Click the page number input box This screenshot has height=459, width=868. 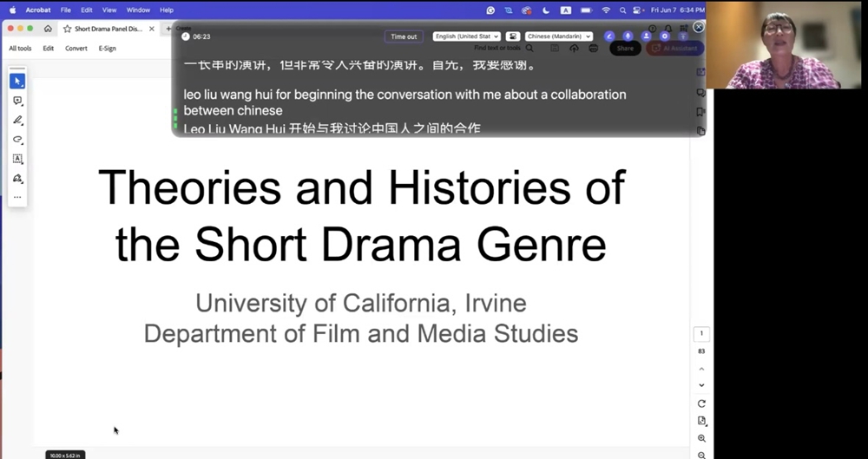tap(701, 334)
